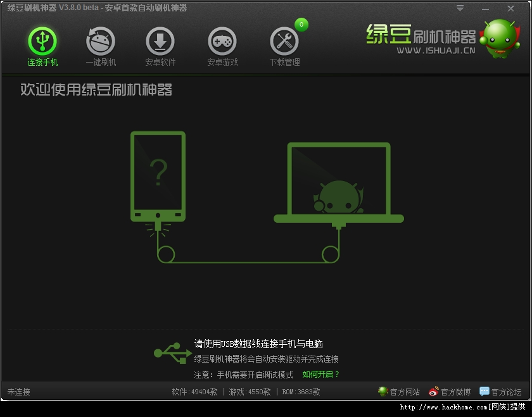Open the 一键刷机 one-click flash icon
Viewport: 532px width, 417px height.
[x=101, y=41]
